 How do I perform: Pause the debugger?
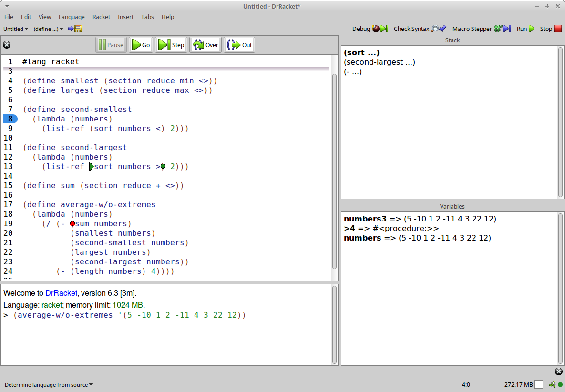pyautogui.click(x=111, y=45)
